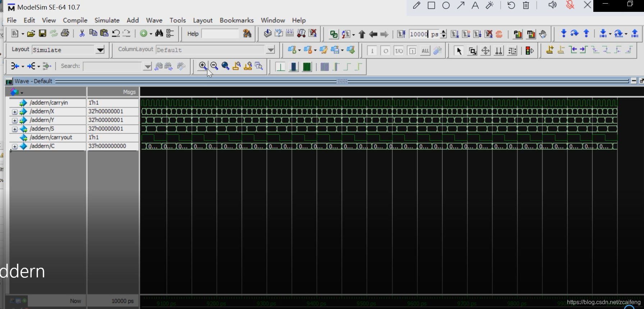The height and width of the screenshot is (309, 644).
Task: Expand the /addern/S signal
Action: pyautogui.click(x=14, y=129)
